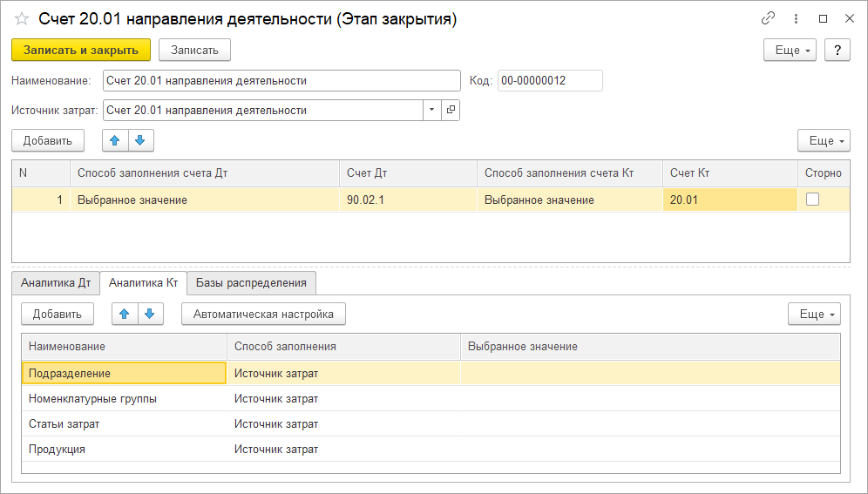This screenshot has height=494, width=868.
Task: Open help with the question mark button
Action: coord(837,50)
